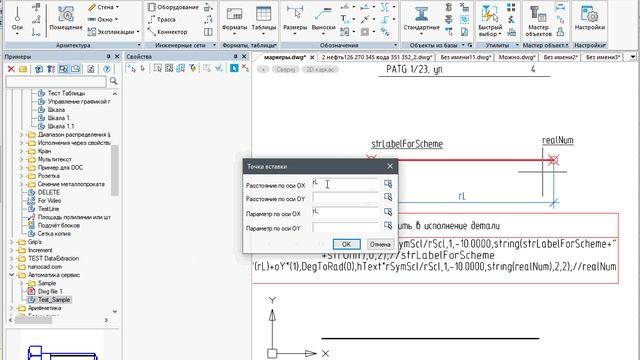This screenshot has width=640, height=360.
Task: Click the Примеры panel search field
Action: click(x=56, y=81)
